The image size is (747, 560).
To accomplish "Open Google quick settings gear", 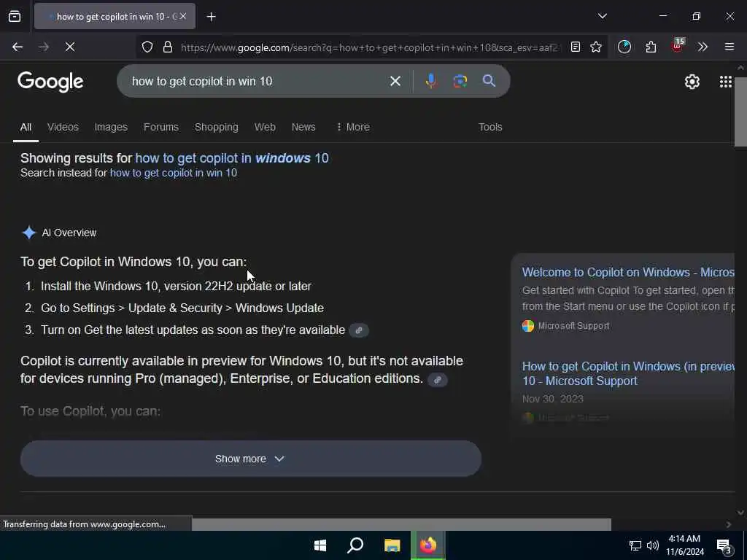I will [x=692, y=82].
